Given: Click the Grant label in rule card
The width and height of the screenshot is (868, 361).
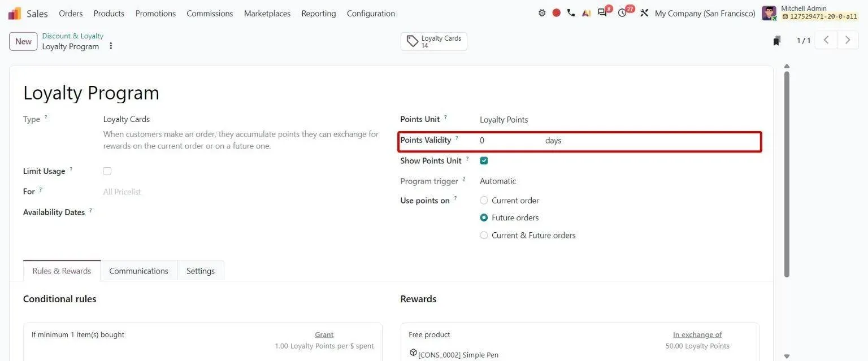Looking at the screenshot, I should click(x=324, y=334).
